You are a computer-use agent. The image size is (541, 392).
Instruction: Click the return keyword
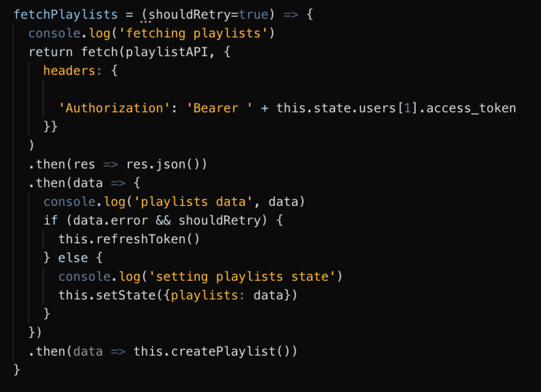(x=50, y=52)
